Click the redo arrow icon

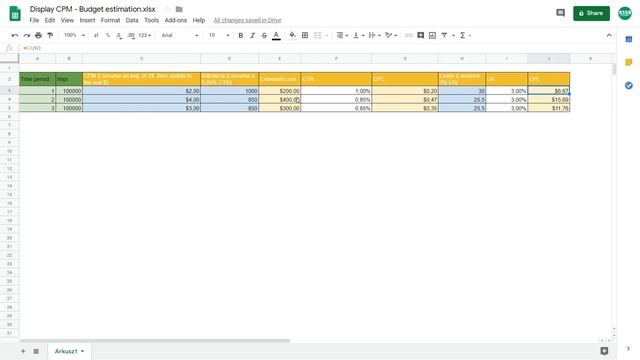(x=27, y=36)
